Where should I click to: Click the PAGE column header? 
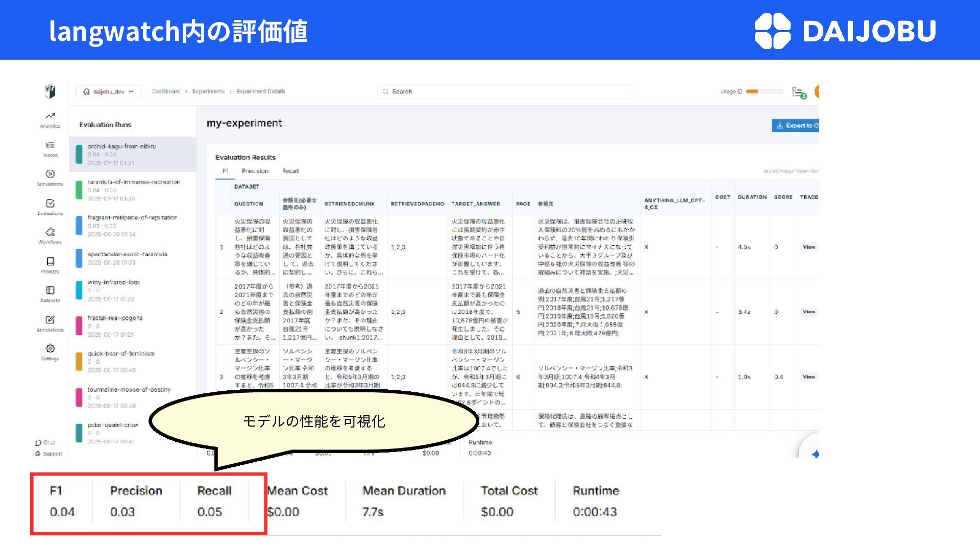click(x=523, y=204)
